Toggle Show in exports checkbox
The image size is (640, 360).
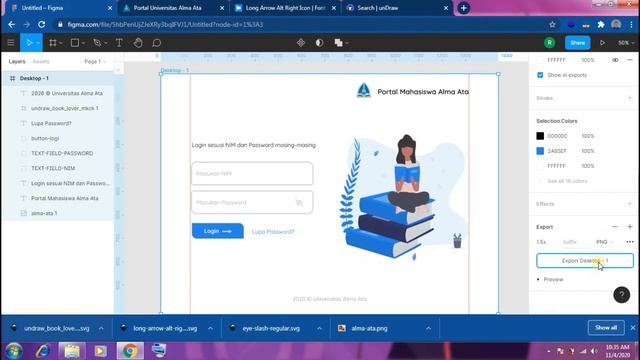(x=540, y=75)
